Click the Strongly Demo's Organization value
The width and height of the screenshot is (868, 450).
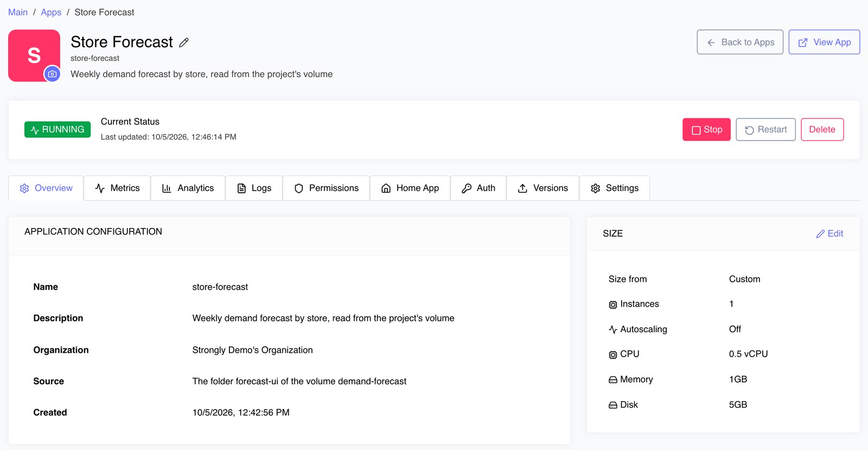click(x=252, y=350)
